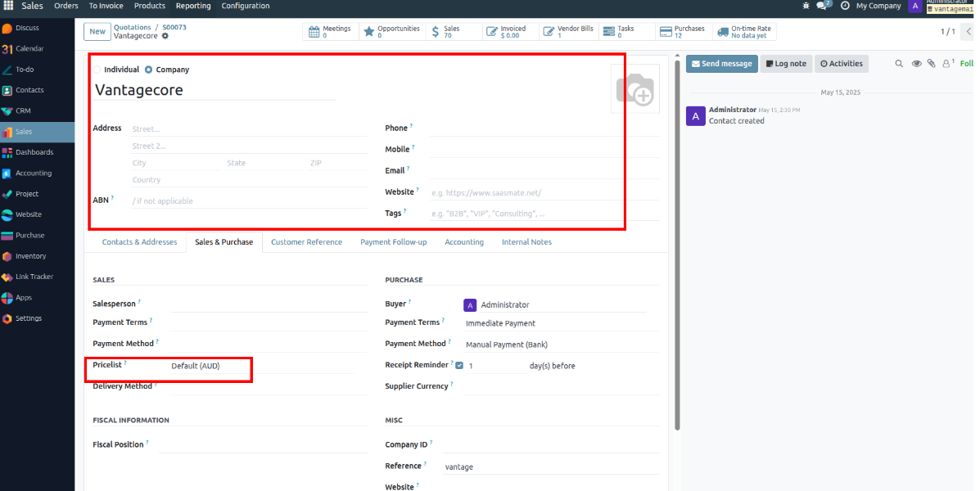Screen dimensions: 980x491
Task: Open the purchase Payment Terms dropdown
Action: pyautogui.click(x=557, y=323)
